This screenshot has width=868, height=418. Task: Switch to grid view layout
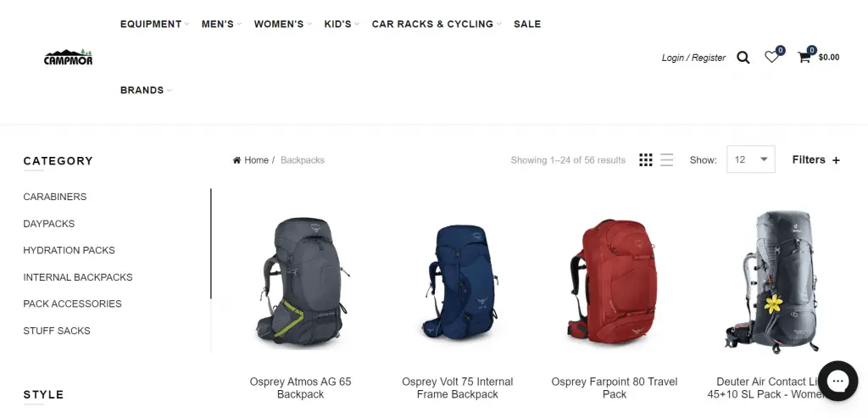[645, 160]
